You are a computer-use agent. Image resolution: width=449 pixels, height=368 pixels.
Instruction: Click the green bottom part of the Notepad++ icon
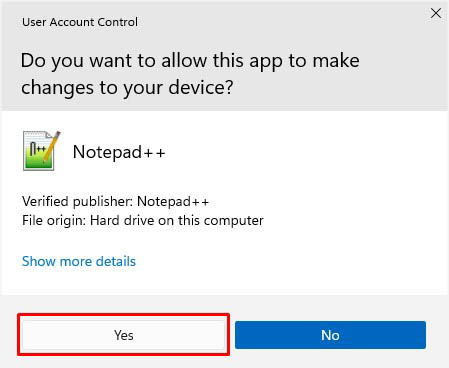tap(38, 162)
